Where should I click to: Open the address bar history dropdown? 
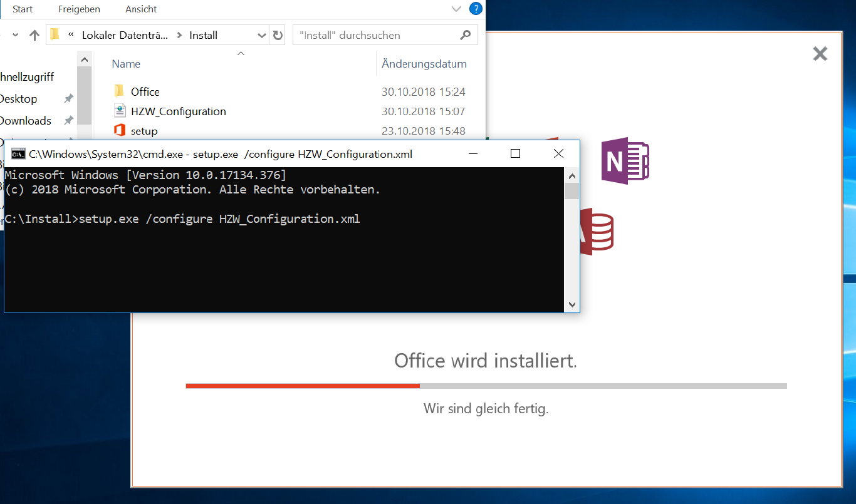262,36
